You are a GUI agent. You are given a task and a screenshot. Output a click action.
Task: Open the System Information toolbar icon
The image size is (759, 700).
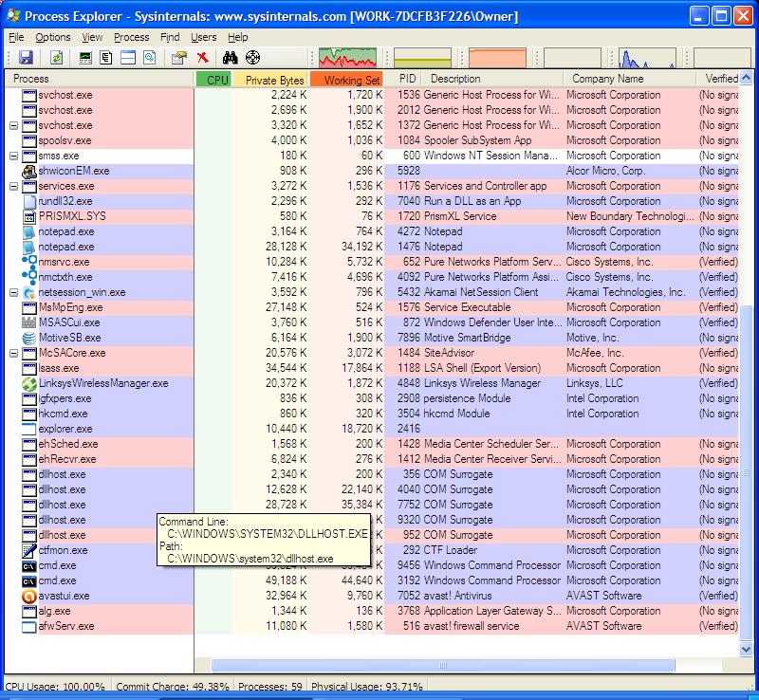coord(85,58)
